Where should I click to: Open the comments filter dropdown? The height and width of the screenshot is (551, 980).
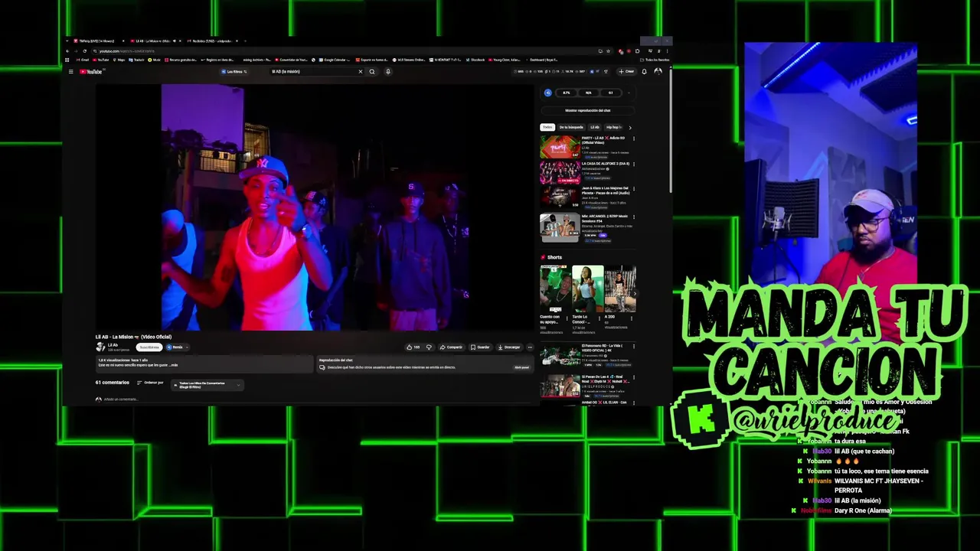pos(207,385)
